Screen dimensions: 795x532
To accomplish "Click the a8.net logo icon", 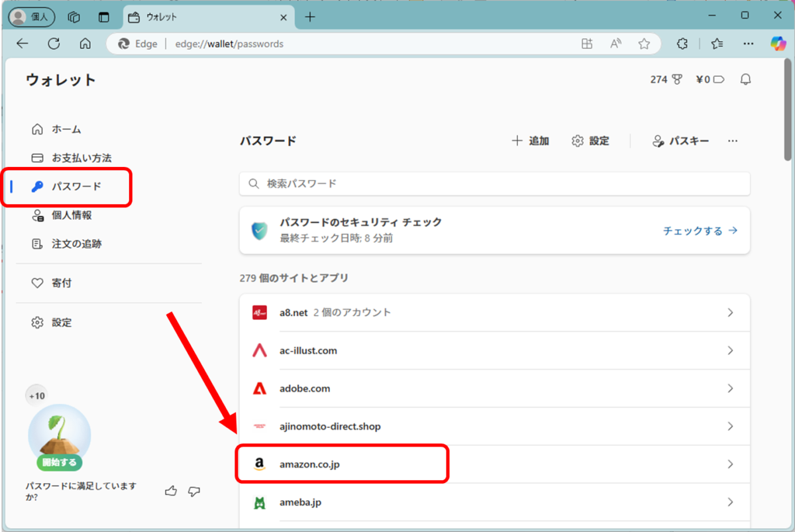I will (260, 313).
